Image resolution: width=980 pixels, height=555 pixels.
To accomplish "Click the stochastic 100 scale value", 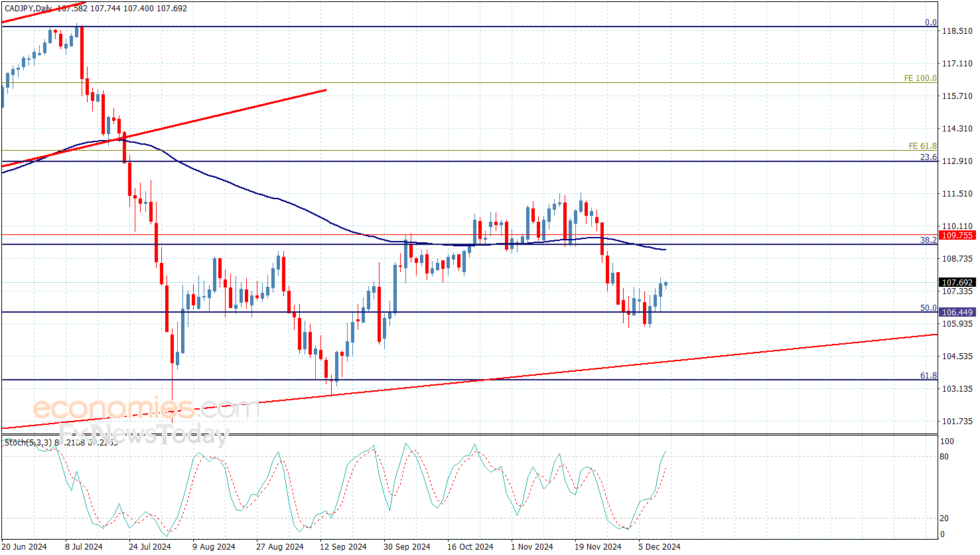I will (x=947, y=441).
